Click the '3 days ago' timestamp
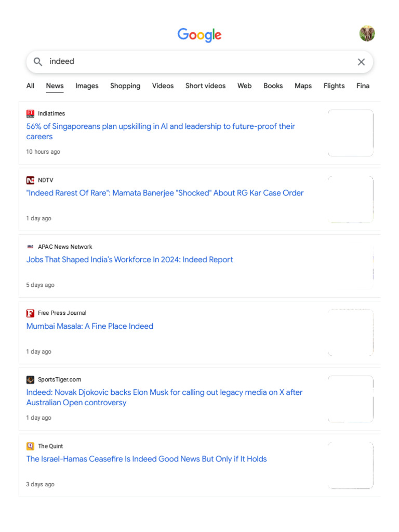 (40, 485)
